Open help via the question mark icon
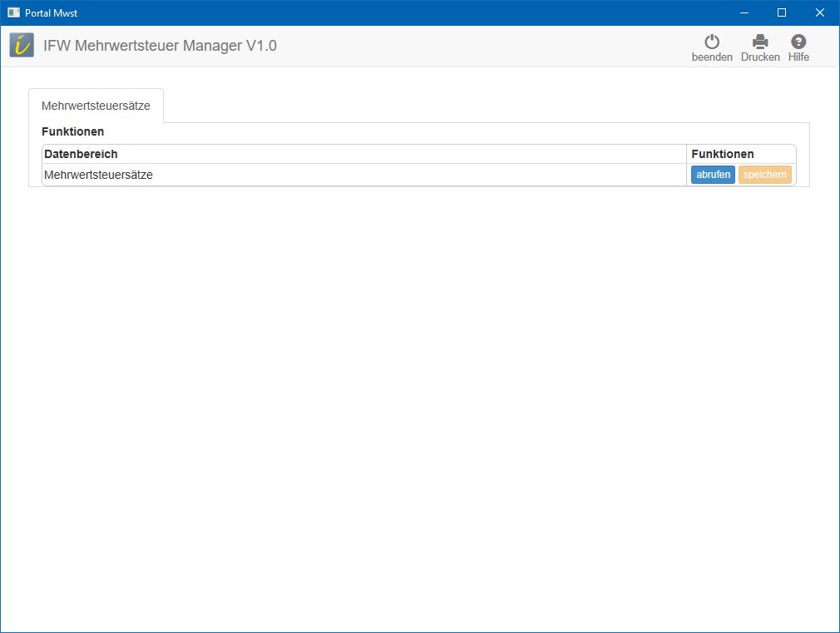 [x=798, y=42]
